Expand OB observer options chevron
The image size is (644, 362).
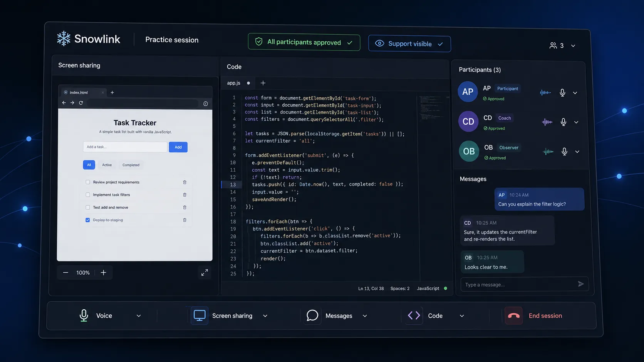pos(577,152)
